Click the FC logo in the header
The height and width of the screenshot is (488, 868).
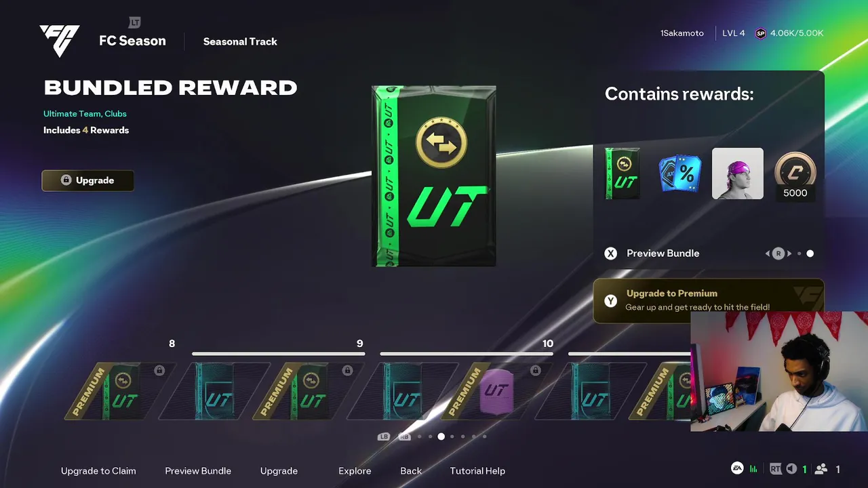[60, 41]
